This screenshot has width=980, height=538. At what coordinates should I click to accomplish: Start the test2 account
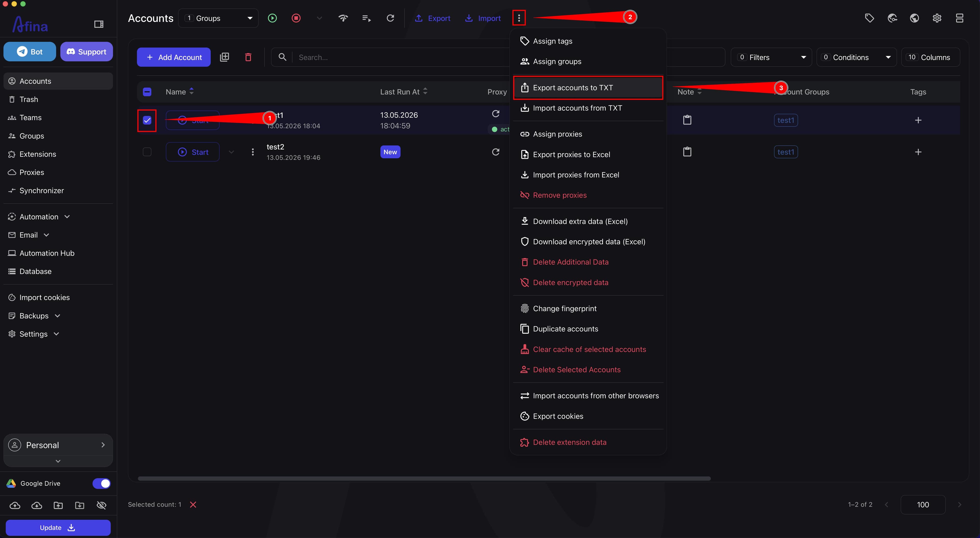point(192,152)
